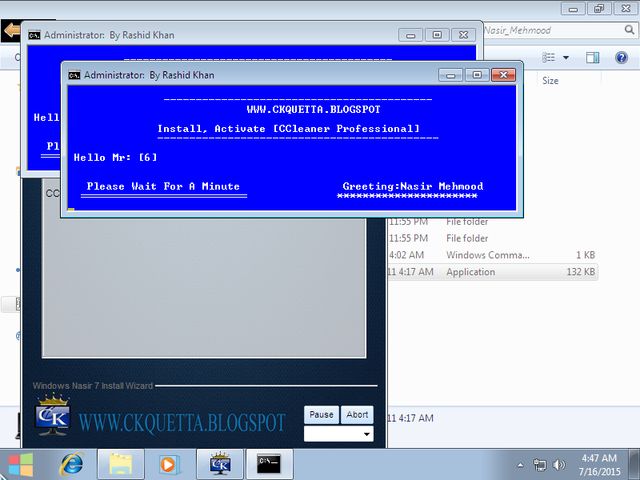This screenshot has width=640, height=480.
Task: Click the Explorer back arrow button
Action: click(11, 30)
